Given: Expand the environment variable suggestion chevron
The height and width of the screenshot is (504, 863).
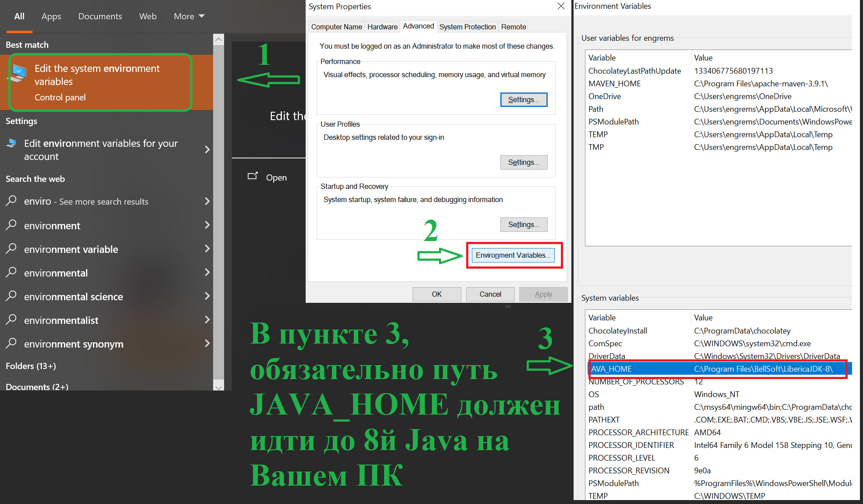Looking at the screenshot, I should [x=207, y=248].
